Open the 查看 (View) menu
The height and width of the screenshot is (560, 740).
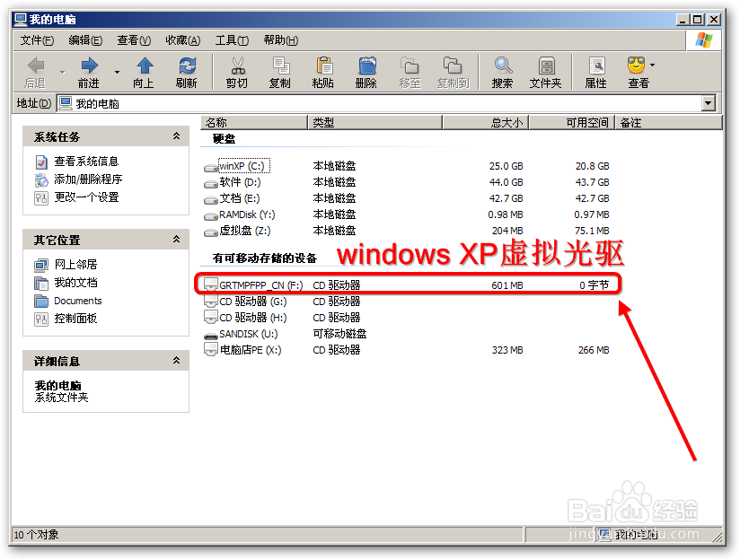(132, 39)
